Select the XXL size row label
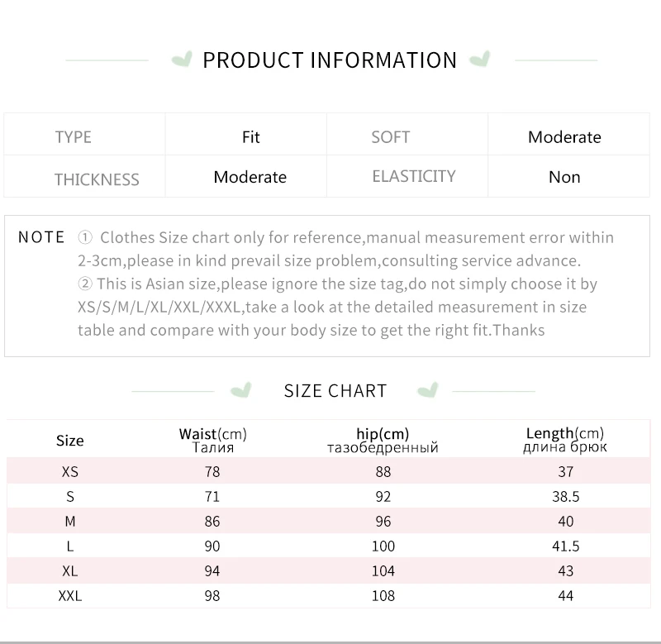The height and width of the screenshot is (644, 661). 70,595
